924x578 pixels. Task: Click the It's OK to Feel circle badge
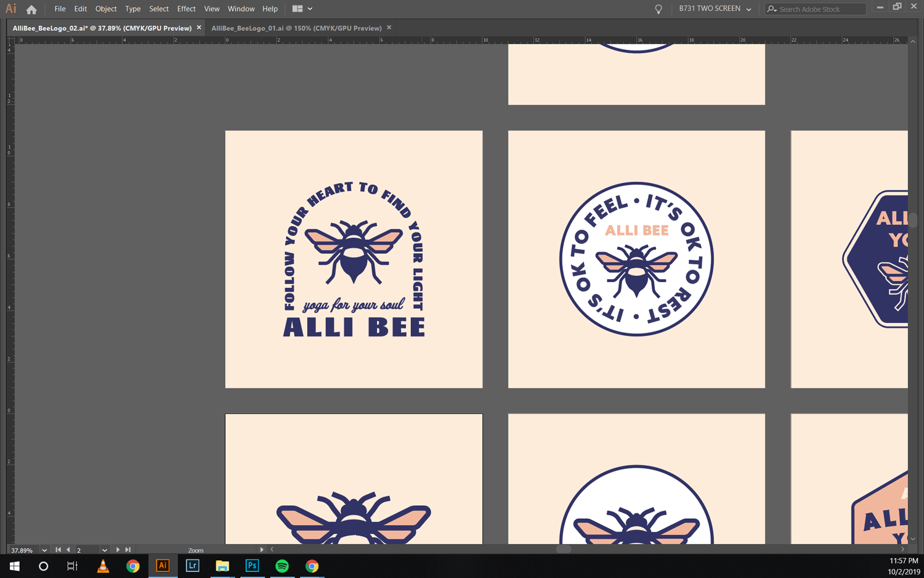[636, 259]
